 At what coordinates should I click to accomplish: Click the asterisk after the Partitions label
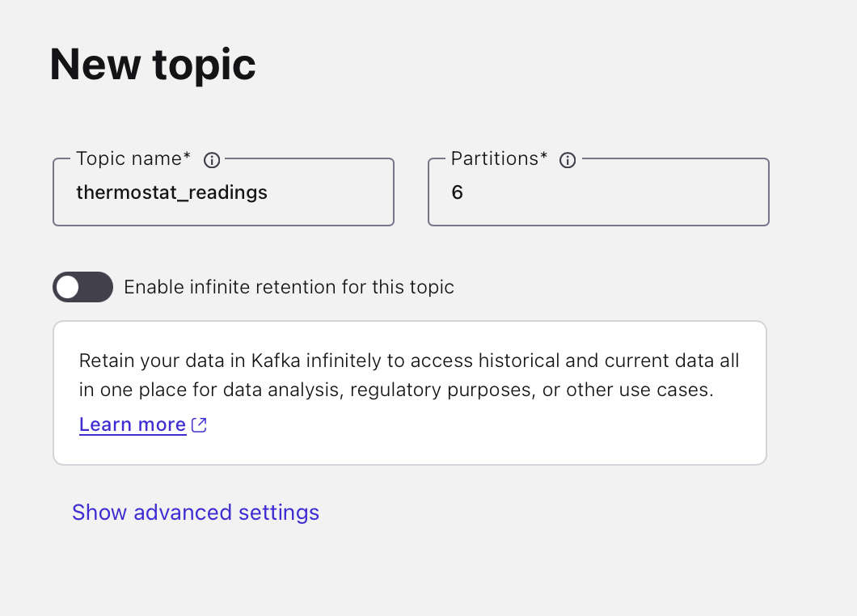tap(543, 157)
